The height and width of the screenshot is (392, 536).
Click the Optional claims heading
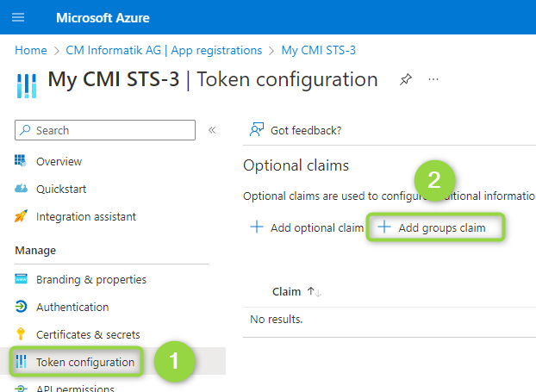(x=296, y=165)
